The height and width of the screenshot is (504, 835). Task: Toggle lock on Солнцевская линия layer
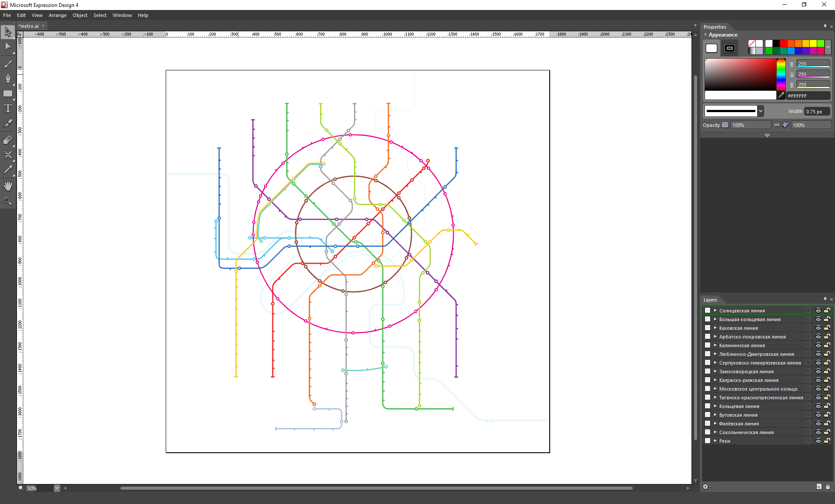(827, 311)
